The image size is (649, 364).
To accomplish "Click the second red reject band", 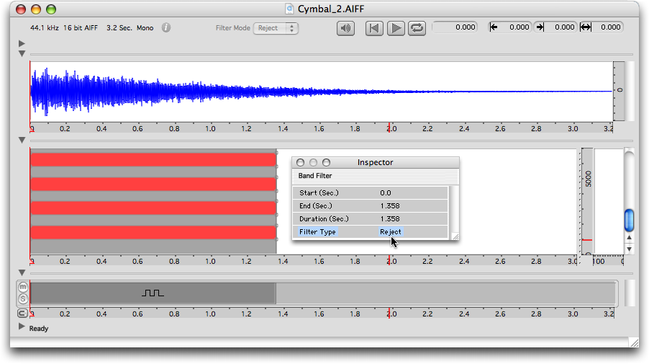I will (153, 184).
